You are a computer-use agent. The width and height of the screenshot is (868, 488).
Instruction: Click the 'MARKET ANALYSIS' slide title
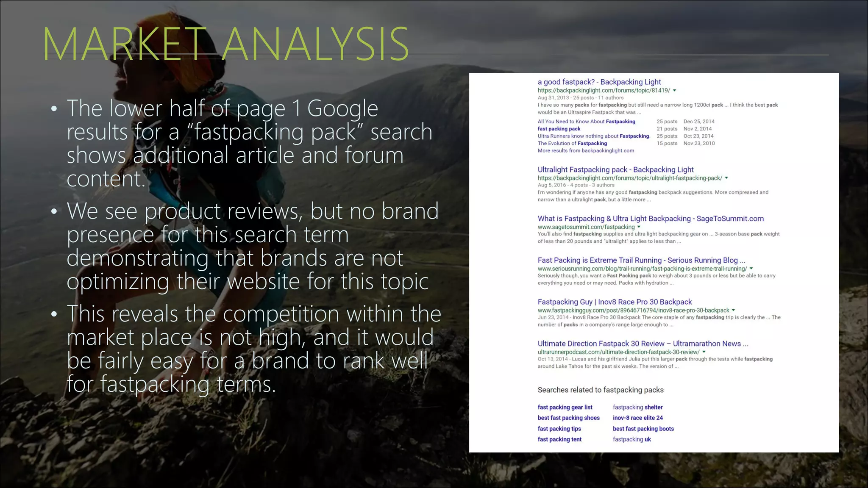(225, 44)
